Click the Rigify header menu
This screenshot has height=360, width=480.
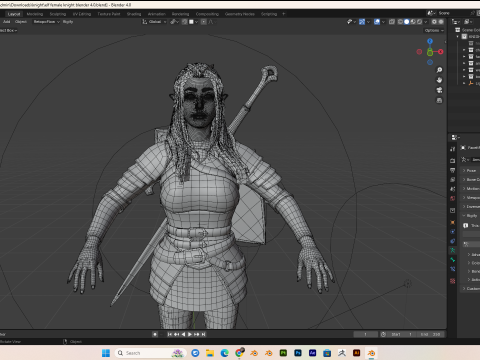click(68, 22)
